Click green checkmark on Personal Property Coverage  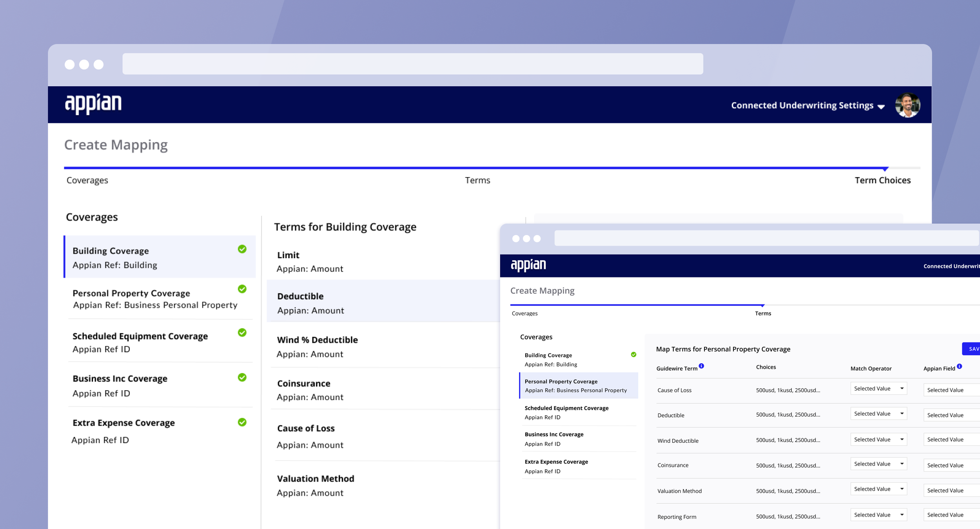242,289
